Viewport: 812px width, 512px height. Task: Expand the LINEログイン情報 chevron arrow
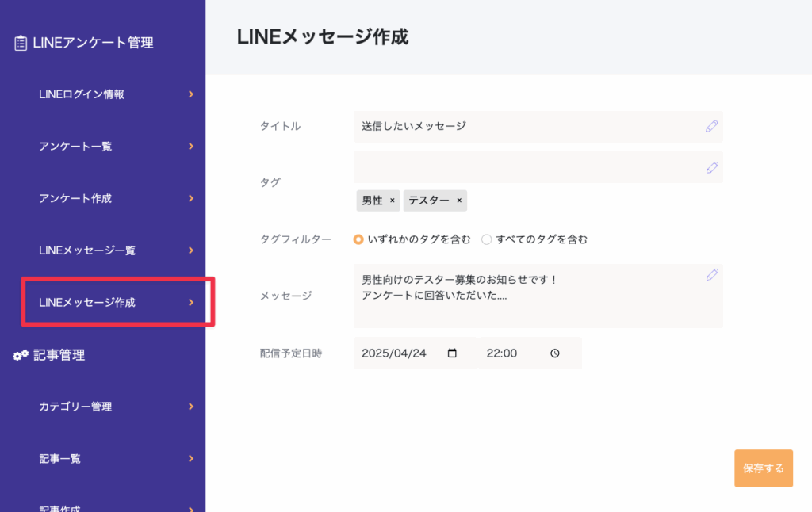[x=191, y=94]
